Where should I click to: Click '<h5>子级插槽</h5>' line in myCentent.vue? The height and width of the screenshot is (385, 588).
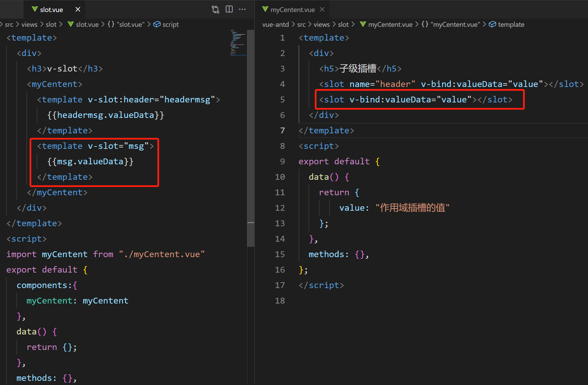point(360,69)
